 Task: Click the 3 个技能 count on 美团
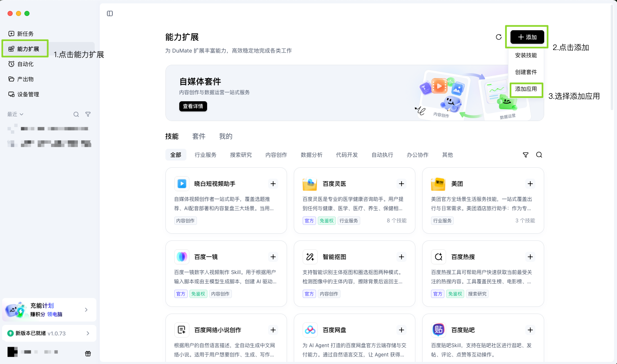525,221
